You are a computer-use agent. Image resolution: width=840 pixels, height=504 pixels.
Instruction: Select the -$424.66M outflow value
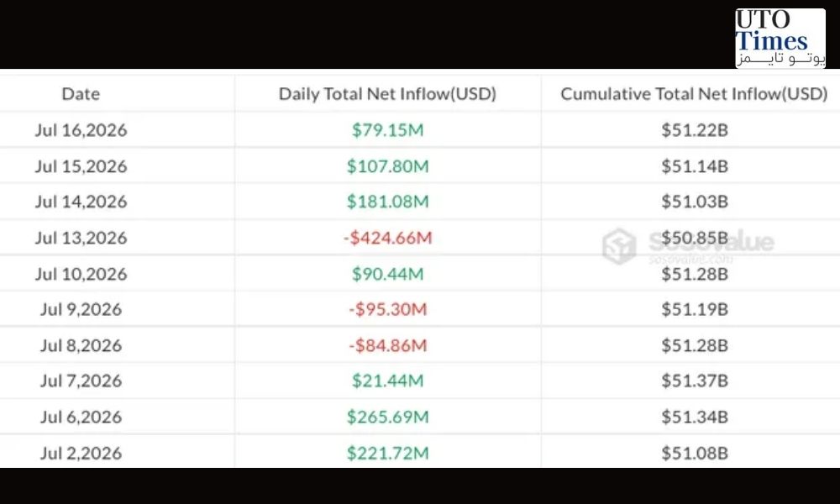pos(387,238)
